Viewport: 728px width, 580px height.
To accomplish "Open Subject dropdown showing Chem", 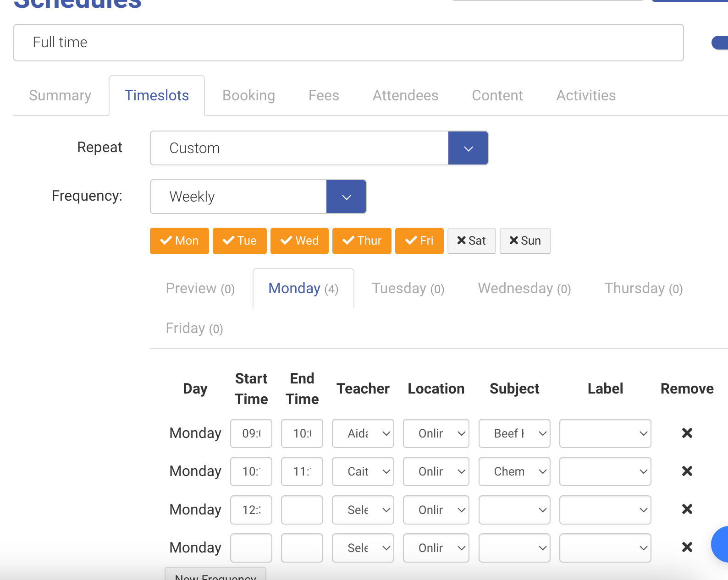I will (x=514, y=471).
